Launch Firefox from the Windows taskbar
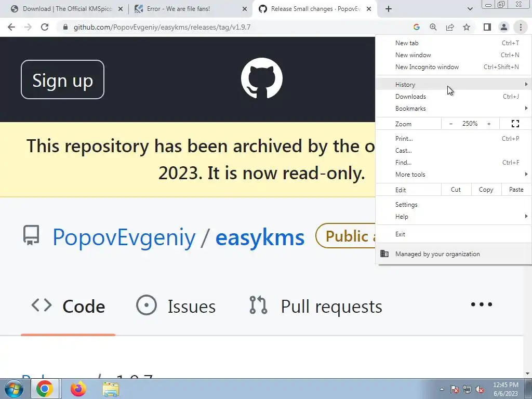This screenshot has width=532, height=399. (78, 389)
